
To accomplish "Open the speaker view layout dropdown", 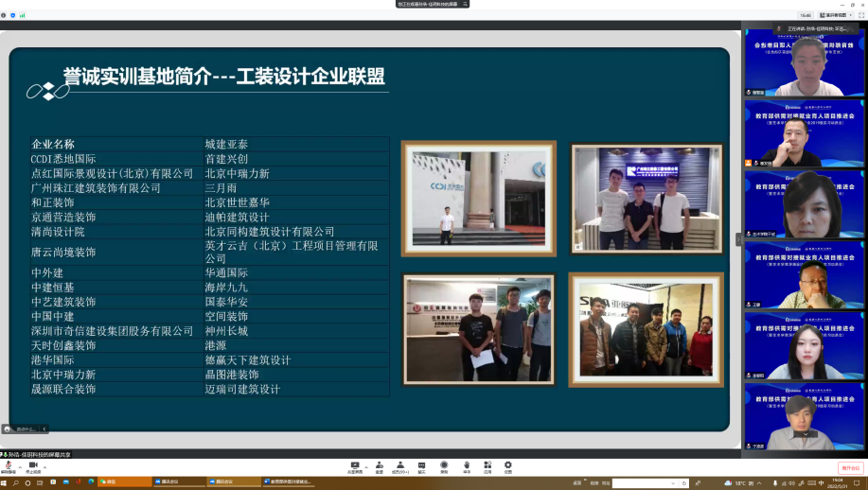I will click(836, 15).
